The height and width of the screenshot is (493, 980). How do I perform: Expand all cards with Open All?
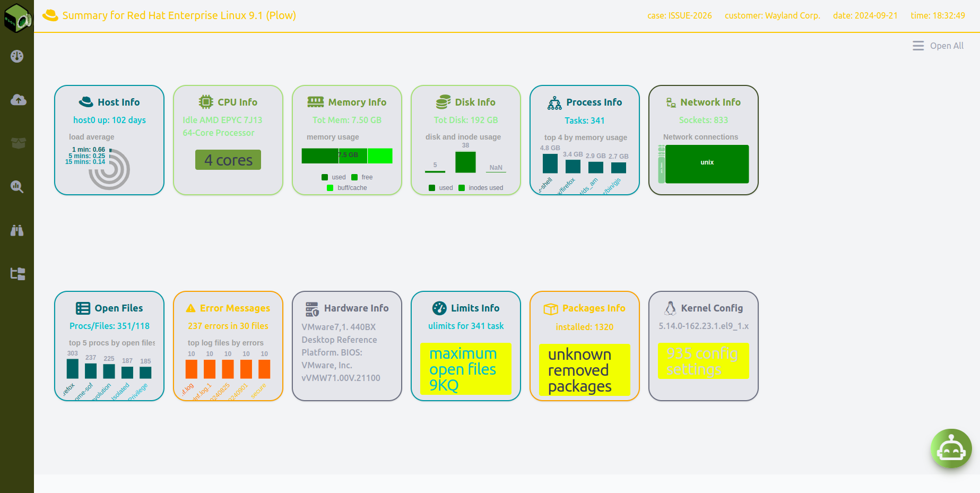[938, 46]
